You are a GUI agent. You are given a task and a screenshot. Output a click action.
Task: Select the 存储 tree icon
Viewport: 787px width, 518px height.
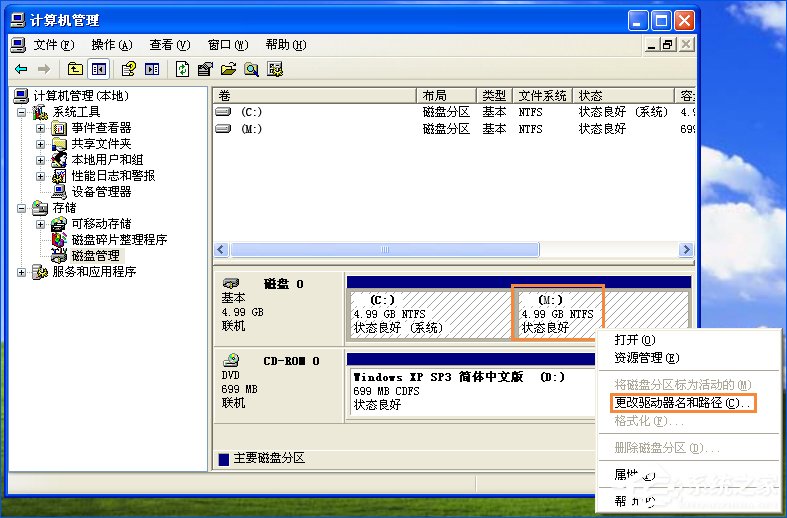click(40, 207)
